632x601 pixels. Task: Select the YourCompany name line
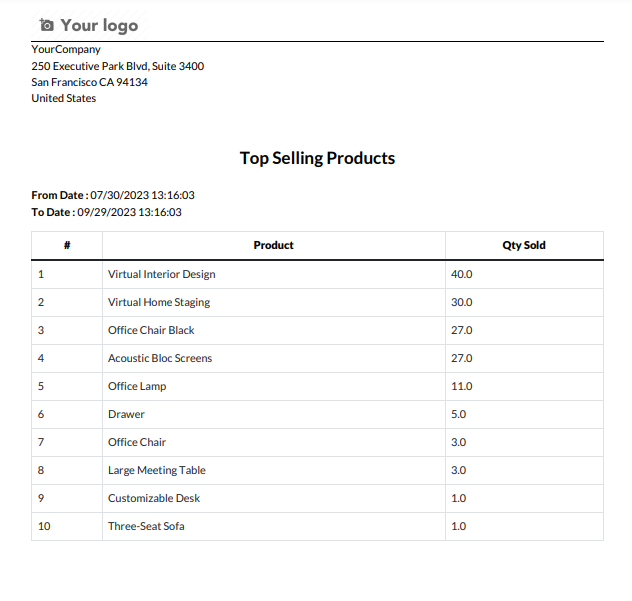click(x=66, y=49)
